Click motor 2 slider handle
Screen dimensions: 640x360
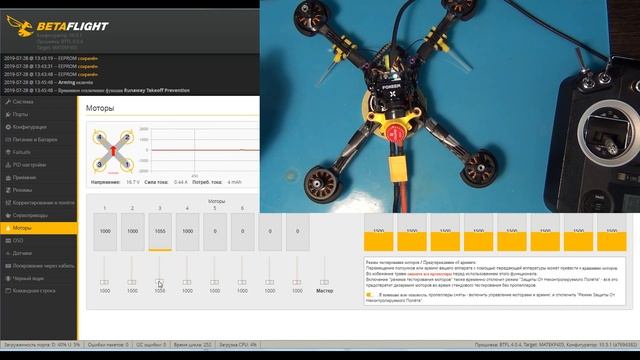point(132,282)
